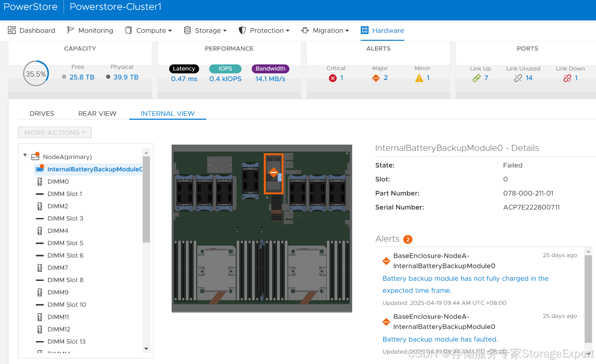
Task: Click the DIMM4 memory icon
Action: [40, 231]
